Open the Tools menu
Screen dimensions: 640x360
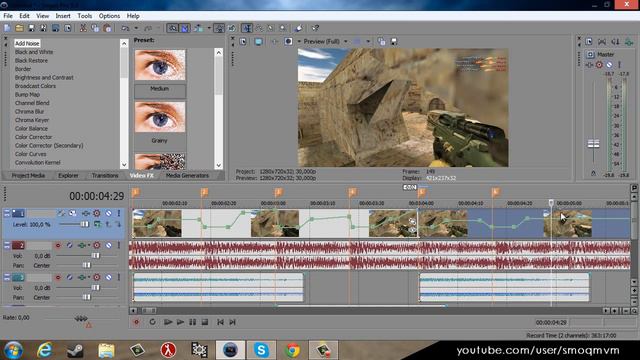pyautogui.click(x=84, y=16)
